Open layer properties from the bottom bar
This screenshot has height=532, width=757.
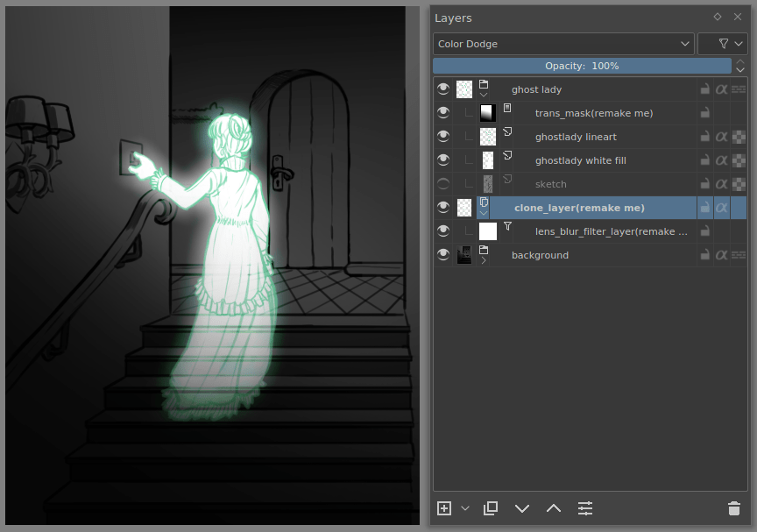pyautogui.click(x=585, y=508)
